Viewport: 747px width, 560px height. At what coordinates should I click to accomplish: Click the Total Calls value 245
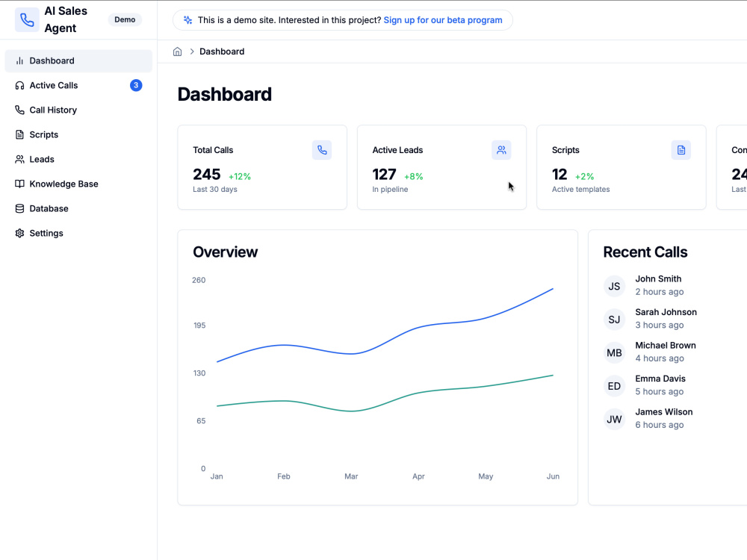pyautogui.click(x=207, y=174)
